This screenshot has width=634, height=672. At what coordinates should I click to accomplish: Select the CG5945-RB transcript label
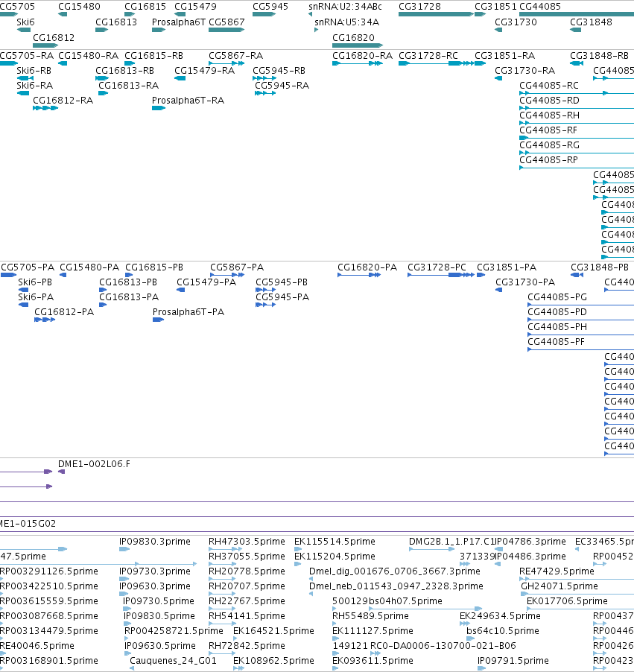tap(279, 70)
